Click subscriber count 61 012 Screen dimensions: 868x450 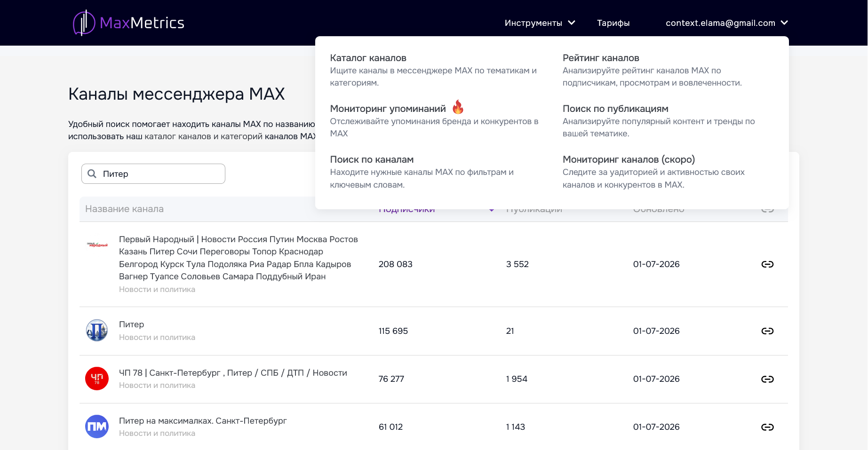390,427
